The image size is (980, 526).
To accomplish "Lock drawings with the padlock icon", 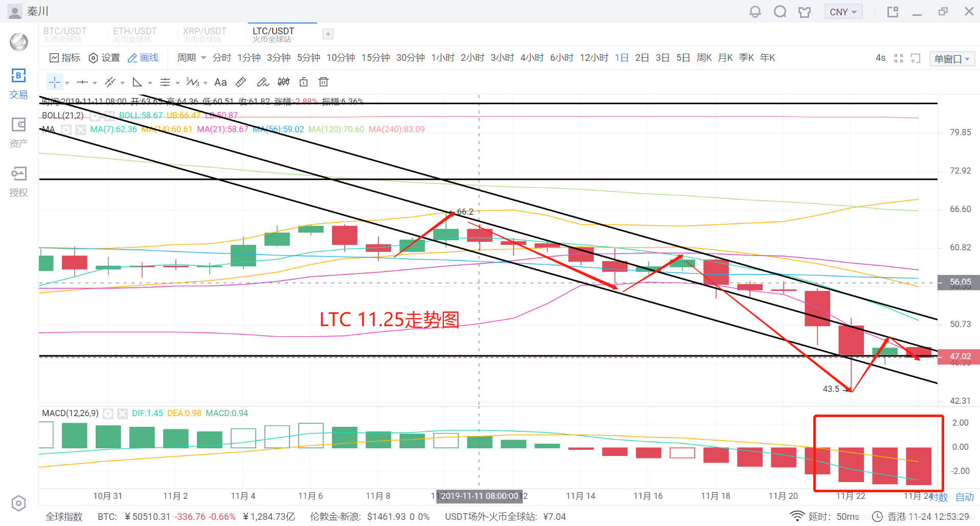I will 303,82.
